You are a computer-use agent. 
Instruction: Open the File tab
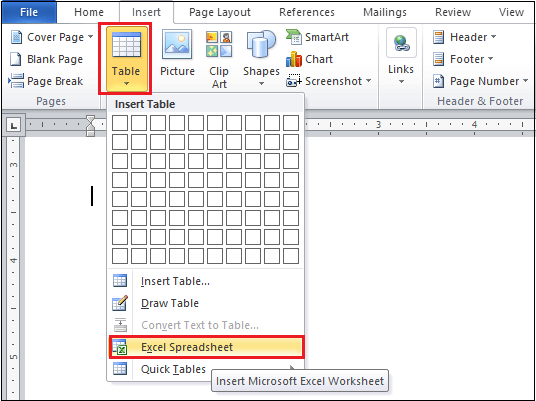[29, 12]
